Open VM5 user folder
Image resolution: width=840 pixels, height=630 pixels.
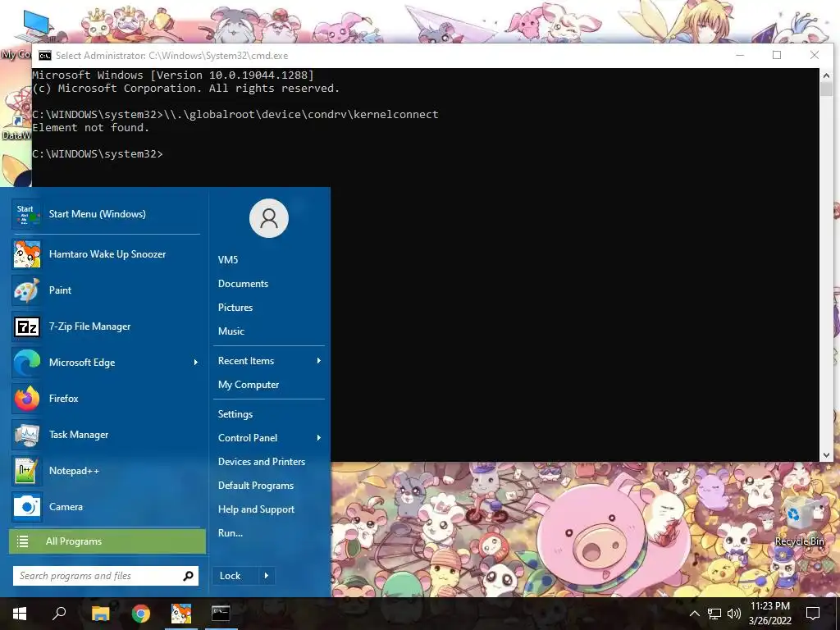(x=228, y=260)
